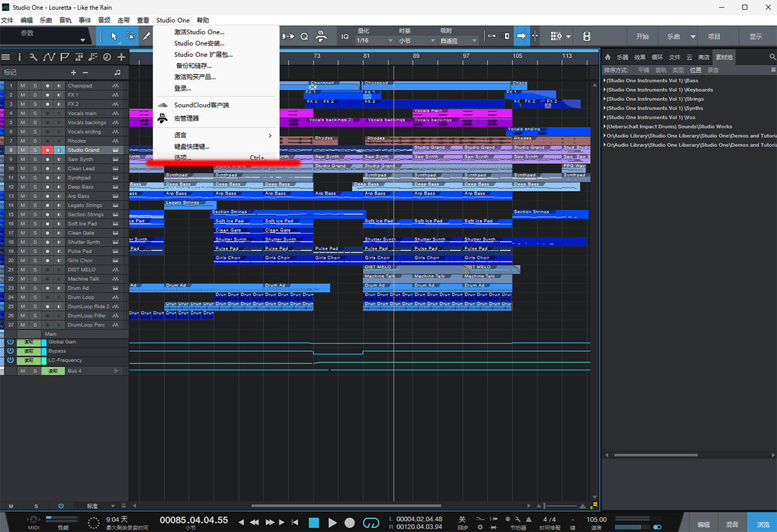
Task: Toggle monitor on Rhodes track
Action: point(59,141)
